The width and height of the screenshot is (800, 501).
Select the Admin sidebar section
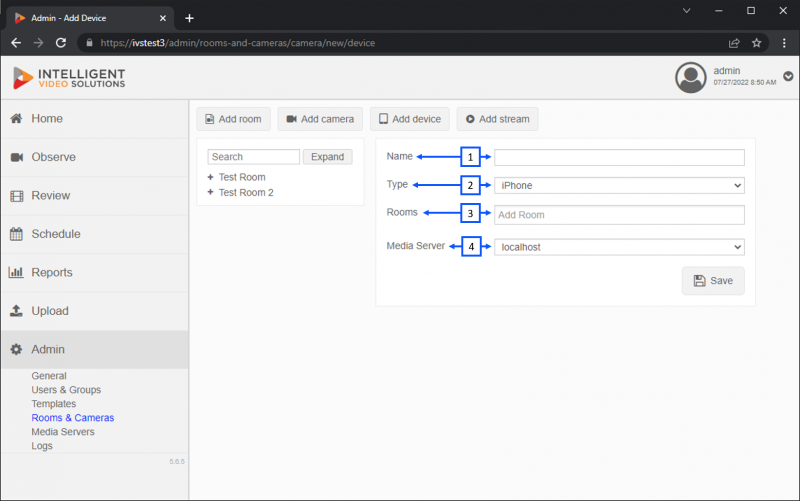point(94,349)
